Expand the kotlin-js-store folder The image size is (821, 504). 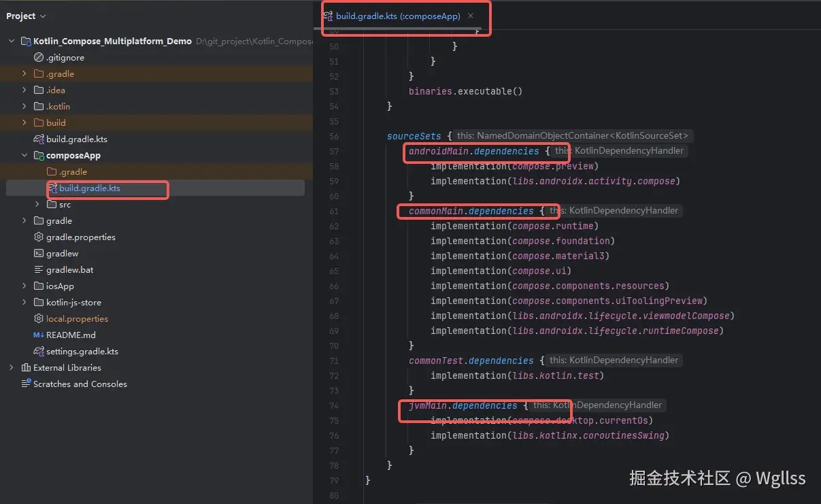24,302
